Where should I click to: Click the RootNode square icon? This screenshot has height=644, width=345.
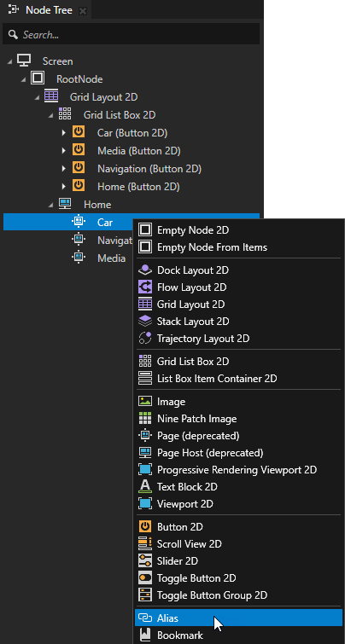coord(38,78)
